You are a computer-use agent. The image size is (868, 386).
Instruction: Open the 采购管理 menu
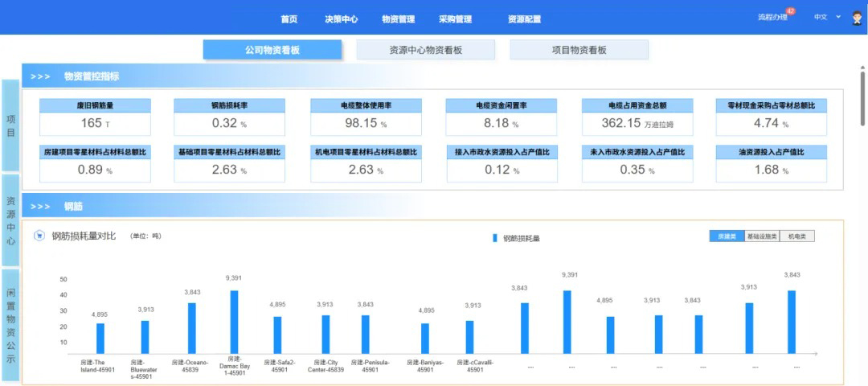(455, 18)
